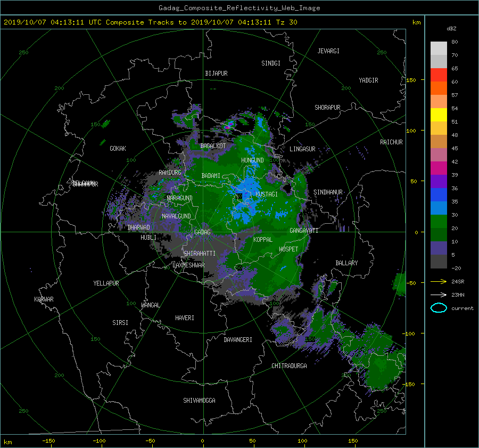Click the SINDGI city label
Image resolution: width=479 pixels, height=448 pixels.
tap(271, 63)
